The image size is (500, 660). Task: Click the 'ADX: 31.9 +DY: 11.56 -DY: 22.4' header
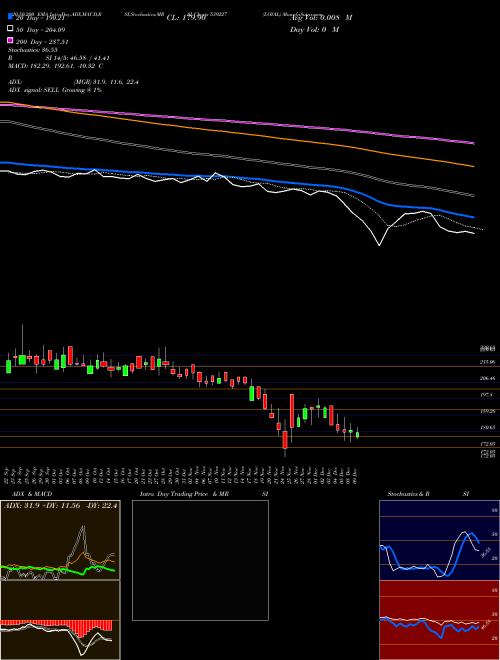coord(61,506)
